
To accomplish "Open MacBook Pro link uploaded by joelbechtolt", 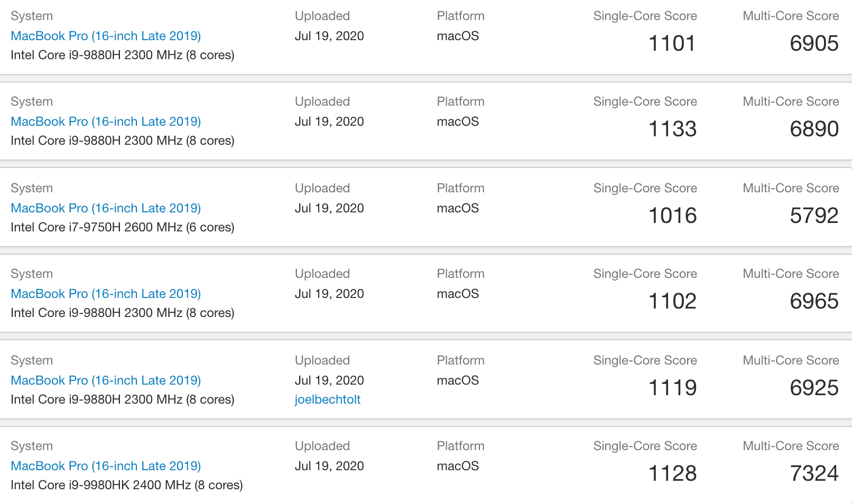I will coord(106,380).
